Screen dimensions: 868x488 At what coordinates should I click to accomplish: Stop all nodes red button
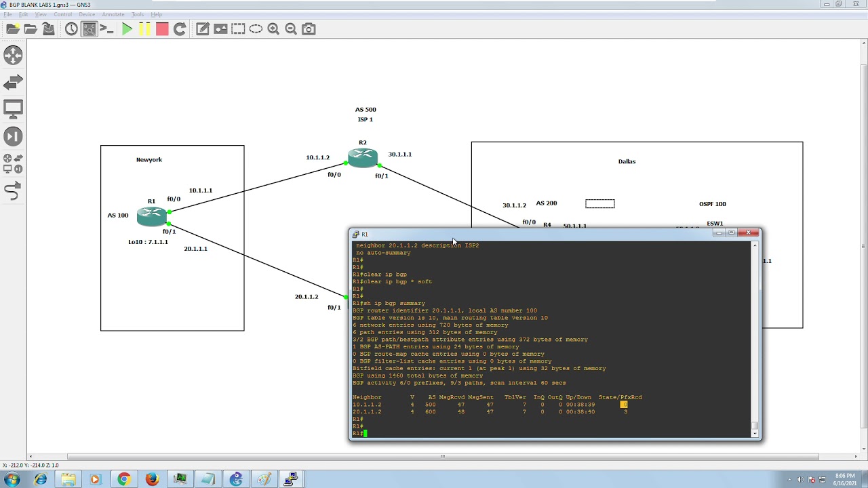coord(162,28)
